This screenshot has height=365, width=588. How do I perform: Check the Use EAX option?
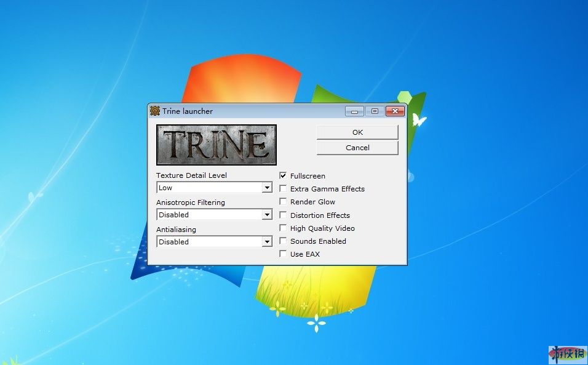283,254
